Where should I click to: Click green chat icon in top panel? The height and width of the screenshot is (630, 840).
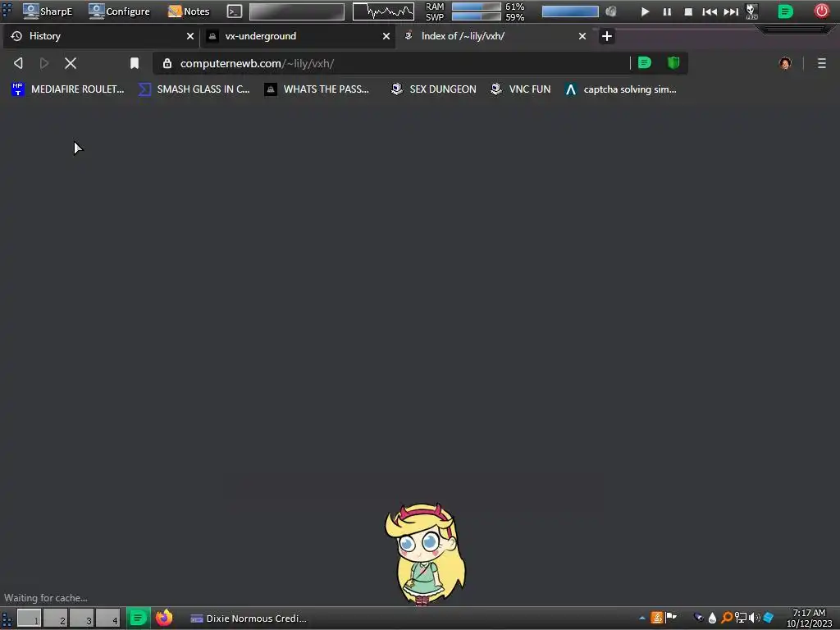click(x=785, y=11)
